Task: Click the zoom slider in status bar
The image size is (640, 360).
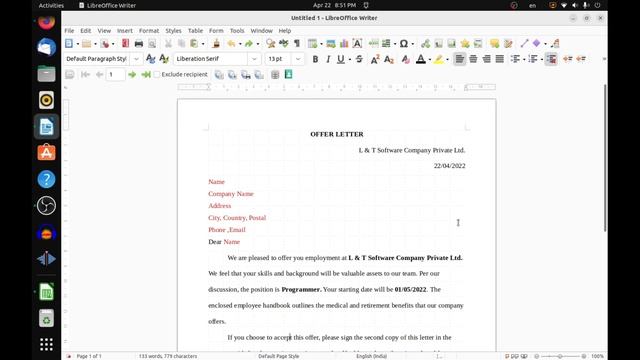Action: click(560, 356)
